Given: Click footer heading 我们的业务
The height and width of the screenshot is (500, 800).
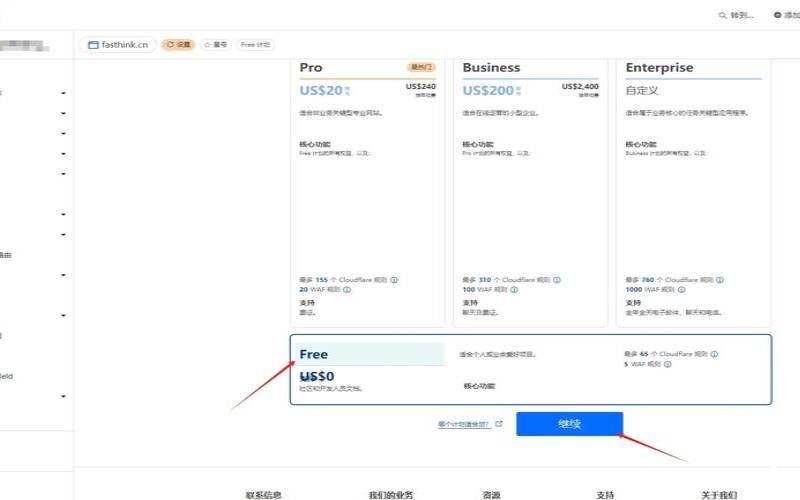Looking at the screenshot, I should tap(391, 495).
